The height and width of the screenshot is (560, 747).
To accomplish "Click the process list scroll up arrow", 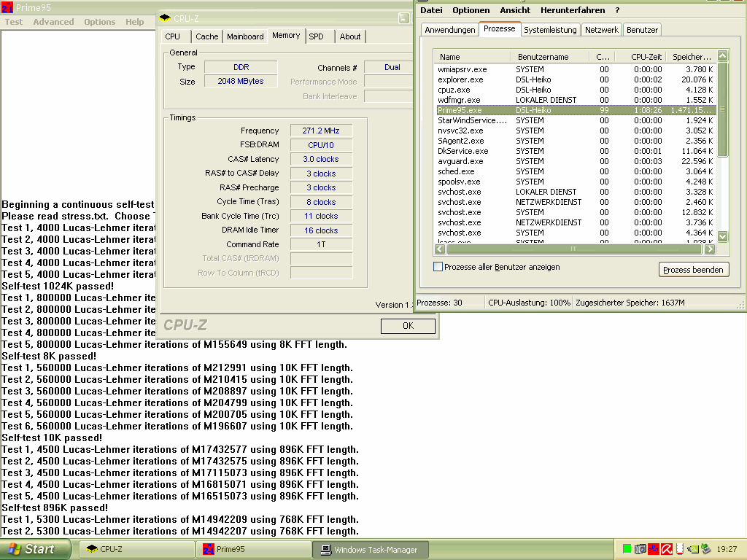I will (722, 55).
